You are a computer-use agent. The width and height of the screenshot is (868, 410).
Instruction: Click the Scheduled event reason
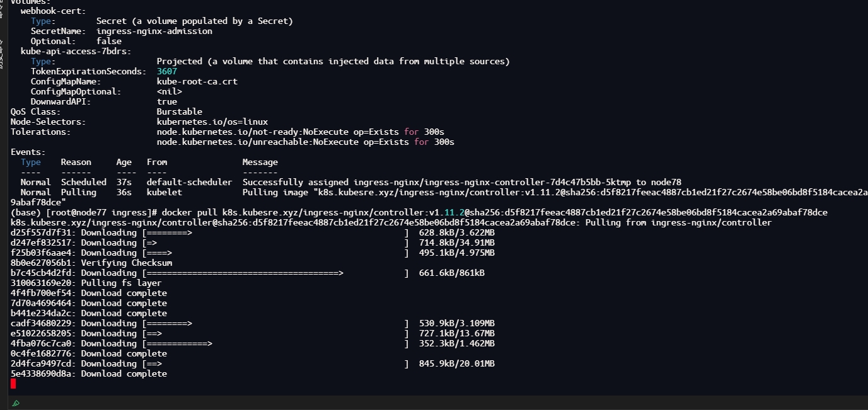pyautogui.click(x=83, y=183)
